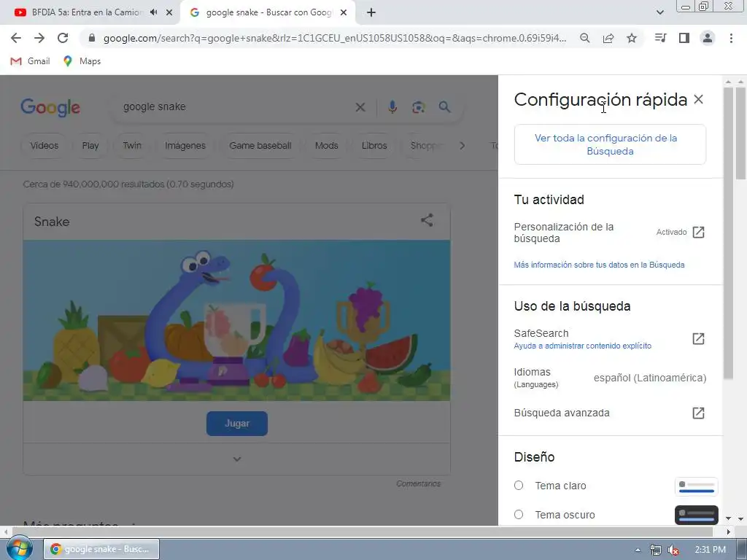
Task: Open the Chrome profile avatar
Action: 708,38
